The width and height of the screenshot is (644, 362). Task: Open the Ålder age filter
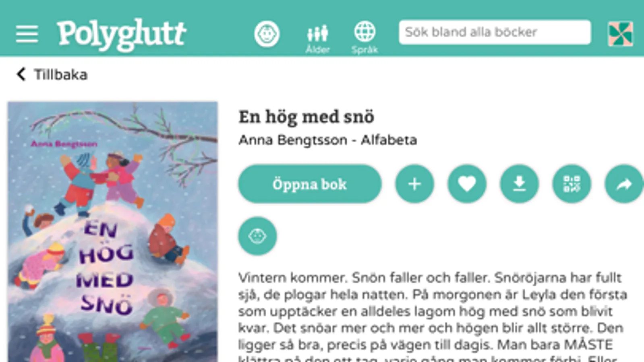[317, 39]
